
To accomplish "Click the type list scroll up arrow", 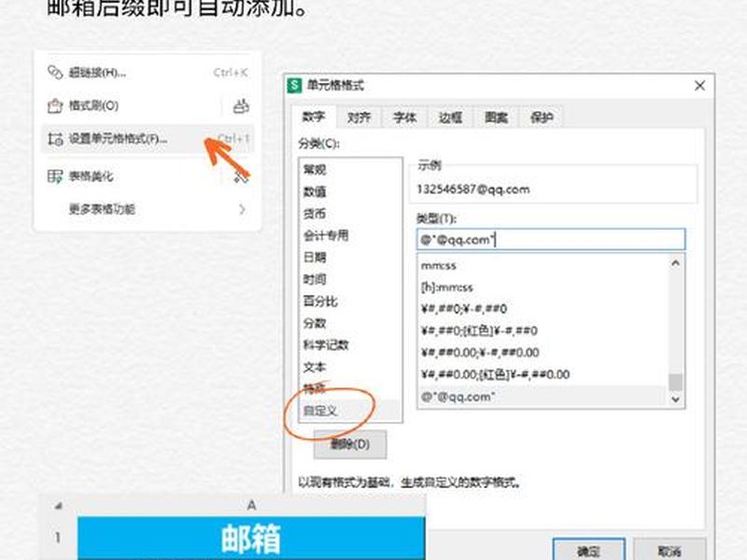I will [x=675, y=263].
